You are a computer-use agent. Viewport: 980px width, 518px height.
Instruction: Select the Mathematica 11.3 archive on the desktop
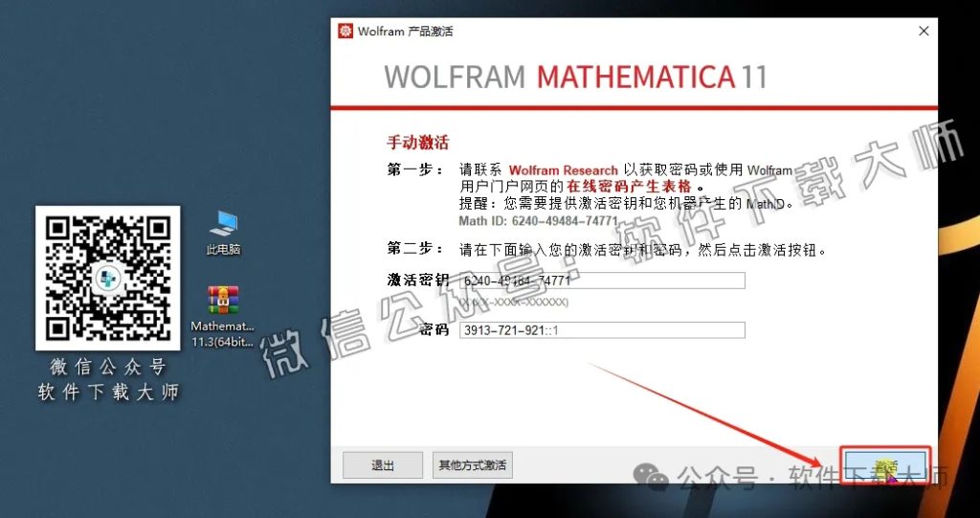tap(223, 317)
